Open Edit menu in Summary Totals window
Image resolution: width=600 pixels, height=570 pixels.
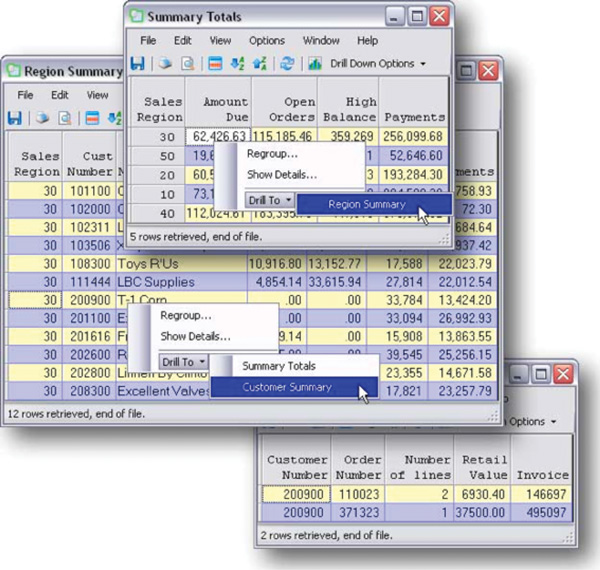[183, 41]
